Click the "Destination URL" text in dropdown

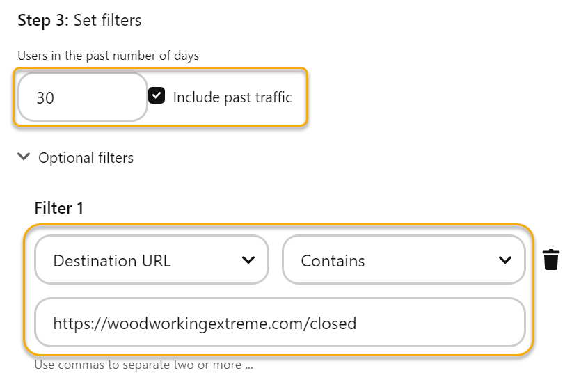(x=112, y=261)
